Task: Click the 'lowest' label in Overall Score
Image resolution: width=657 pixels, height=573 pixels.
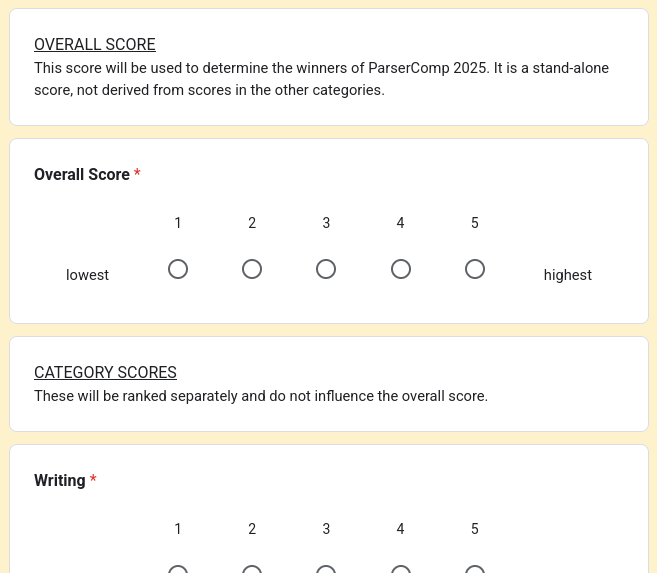Action: click(x=87, y=275)
